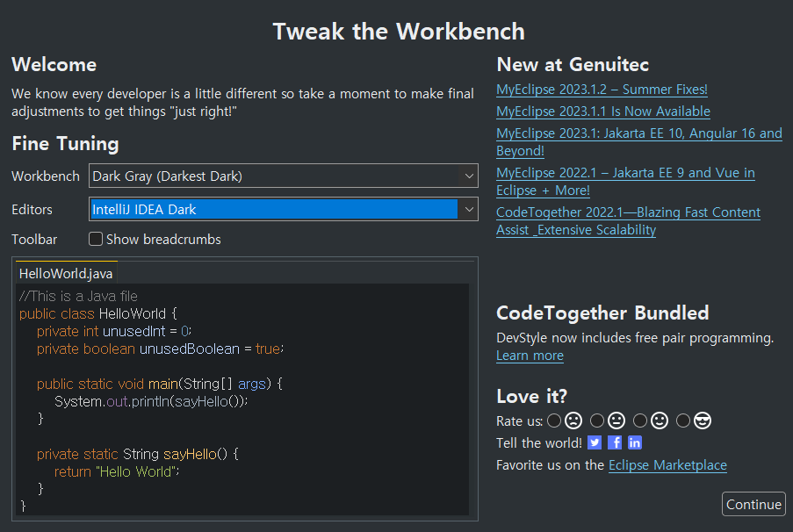This screenshot has width=793, height=532.
Task: Click the 'Show breadcrumbs' label text
Action: tap(163, 239)
